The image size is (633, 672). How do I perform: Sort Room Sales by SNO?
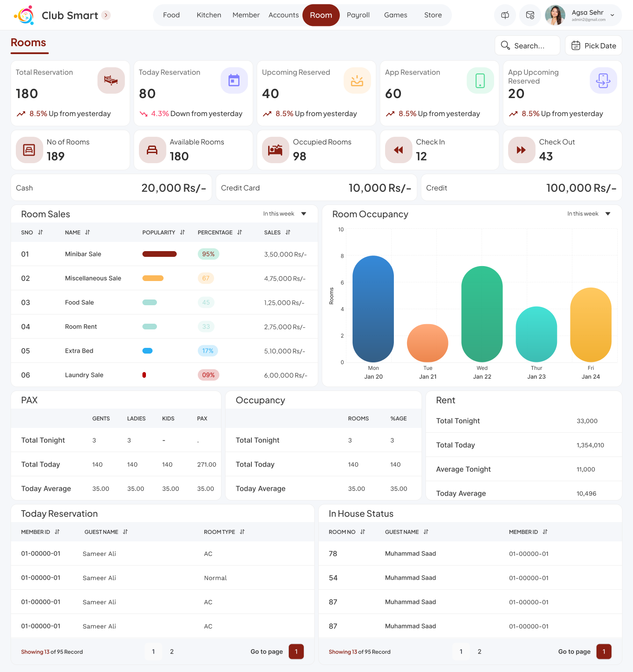[x=40, y=232]
